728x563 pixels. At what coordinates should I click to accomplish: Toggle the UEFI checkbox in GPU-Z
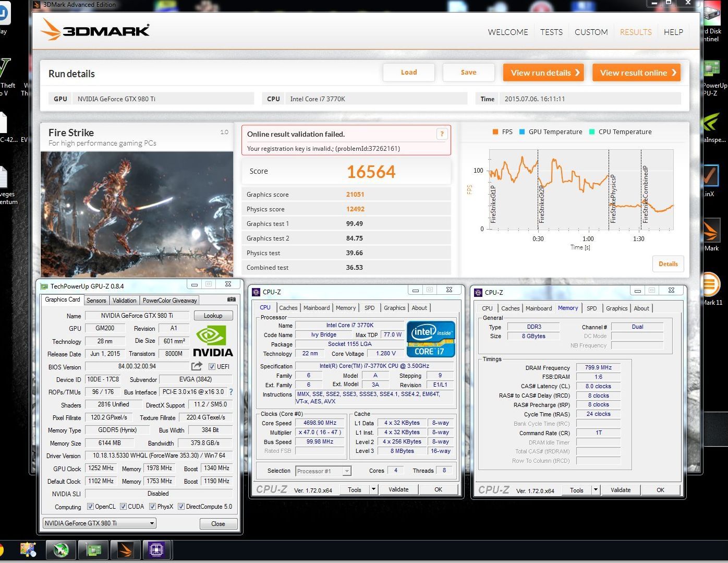pos(212,366)
